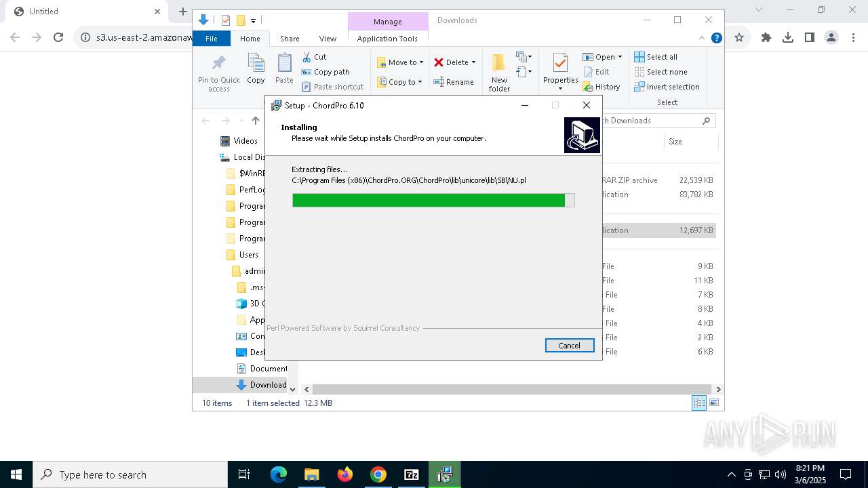The image size is (868, 488).
Task: Open Firefox from the taskbar
Action: [x=345, y=474]
